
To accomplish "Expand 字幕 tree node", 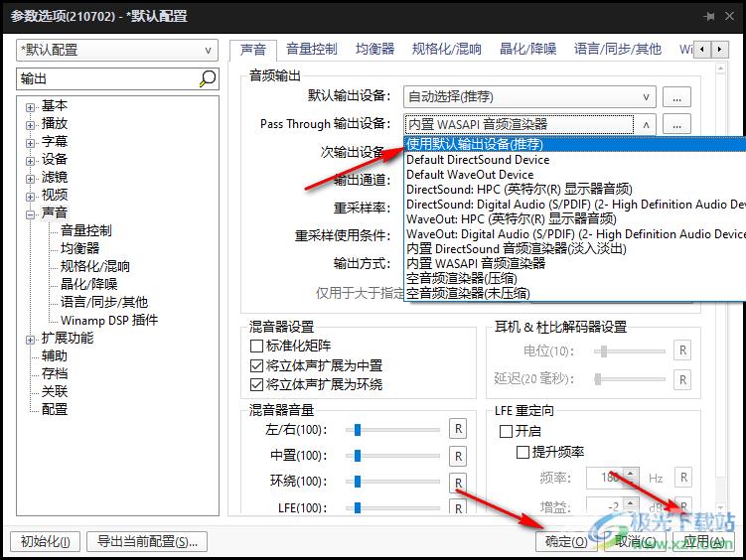I will pos(30,143).
